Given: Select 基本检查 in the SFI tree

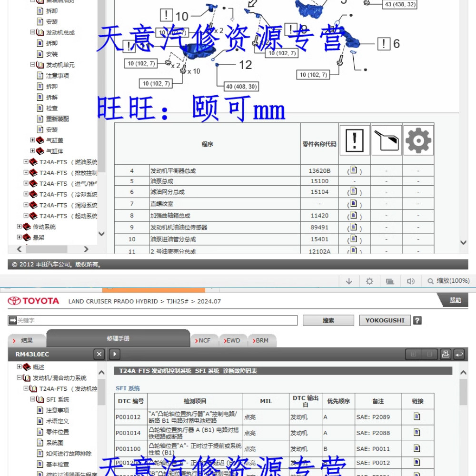Looking at the screenshot, I should [x=58, y=464].
